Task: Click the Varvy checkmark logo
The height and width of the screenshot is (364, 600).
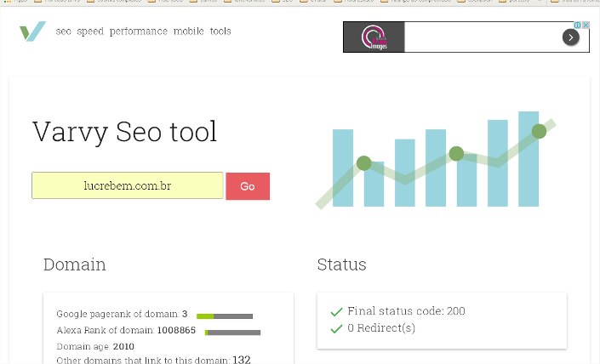Action: point(33,31)
